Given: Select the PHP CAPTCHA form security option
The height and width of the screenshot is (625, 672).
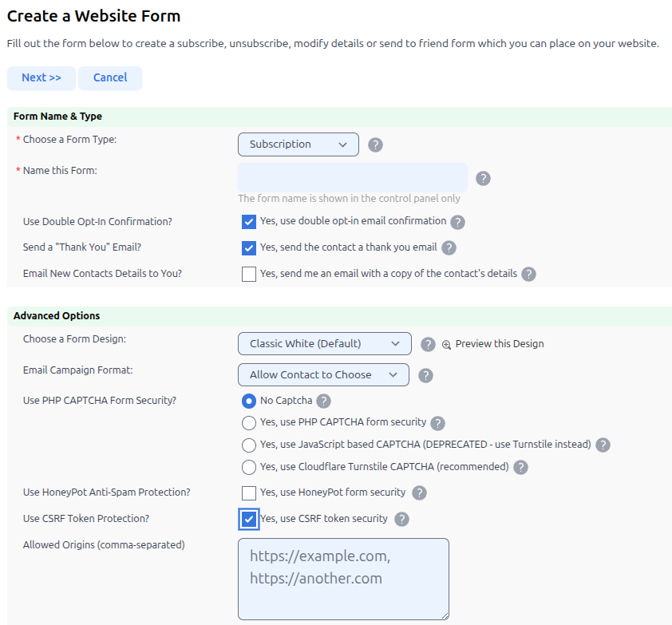Looking at the screenshot, I should click(248, 423).
